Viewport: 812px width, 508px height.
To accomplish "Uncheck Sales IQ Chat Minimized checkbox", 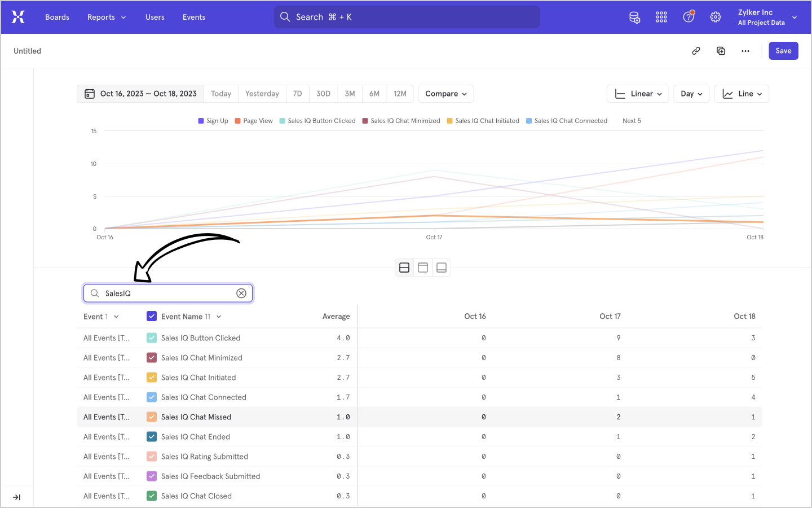I will (x=152, y=358).
